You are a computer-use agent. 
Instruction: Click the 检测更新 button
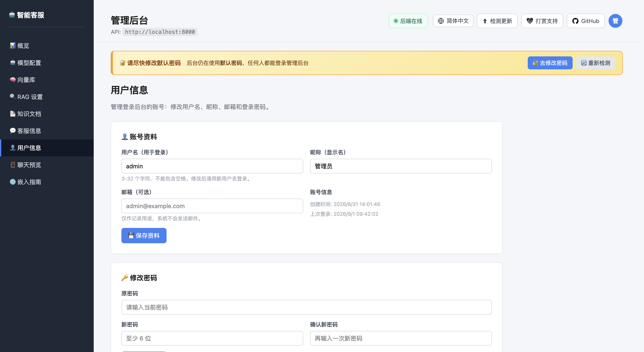(497, 21)
